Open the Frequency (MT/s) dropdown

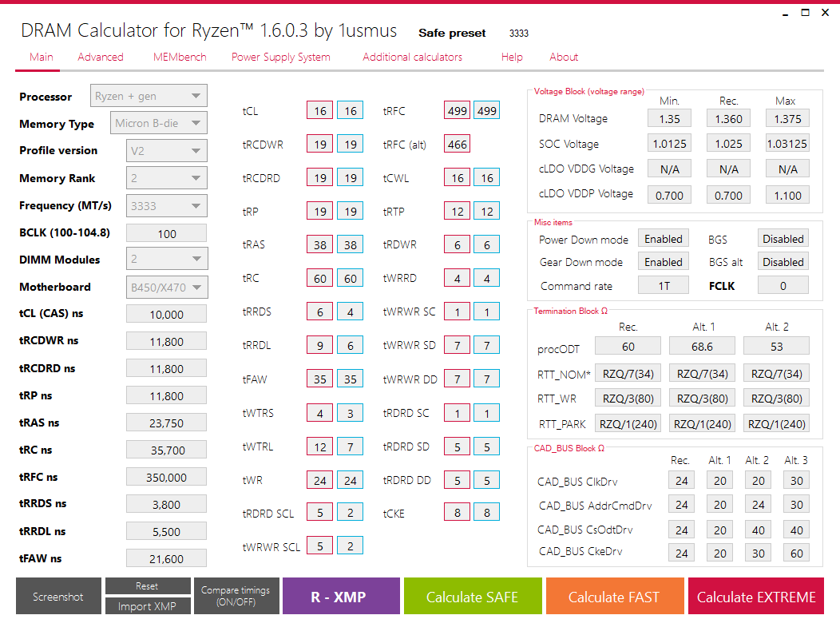[167, 206]
